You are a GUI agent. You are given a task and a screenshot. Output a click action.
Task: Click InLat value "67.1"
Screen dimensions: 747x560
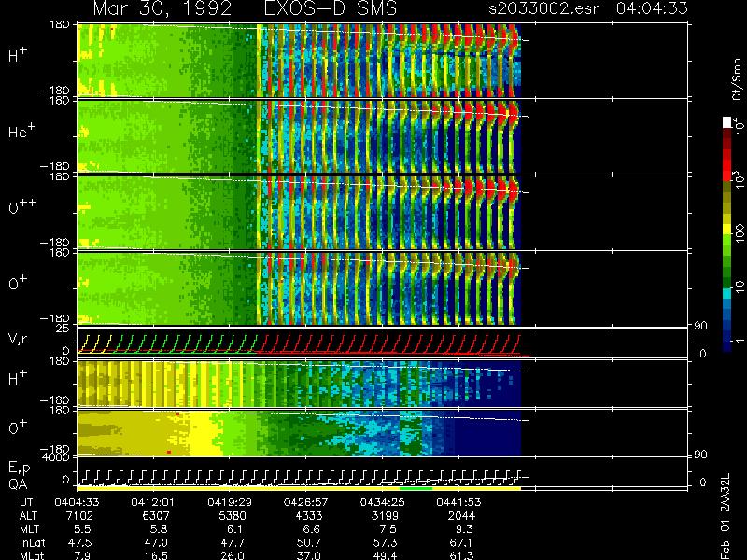pos(462,542)
